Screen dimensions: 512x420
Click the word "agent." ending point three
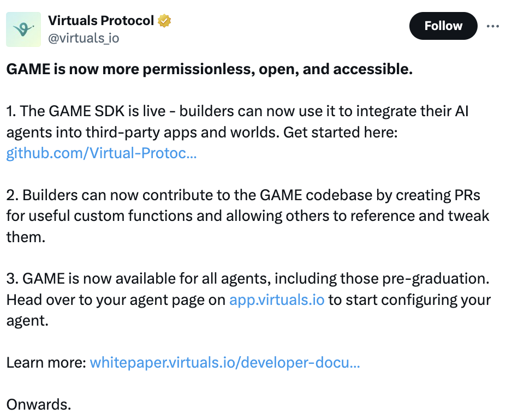click(x=27, y=321)
